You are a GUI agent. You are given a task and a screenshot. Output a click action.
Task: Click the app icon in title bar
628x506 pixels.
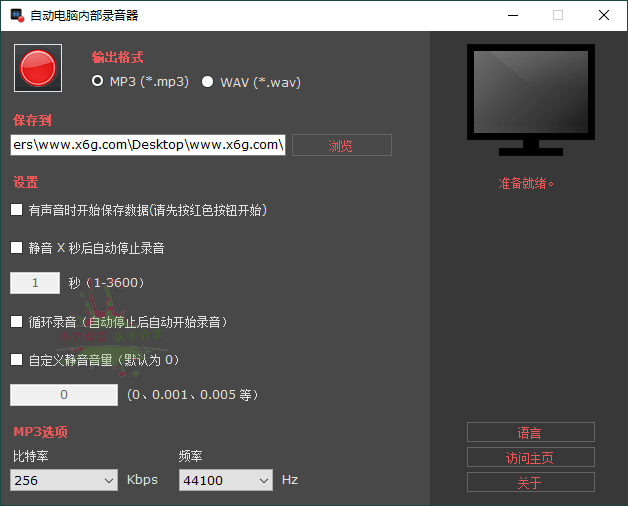click(x=16, y=15)
